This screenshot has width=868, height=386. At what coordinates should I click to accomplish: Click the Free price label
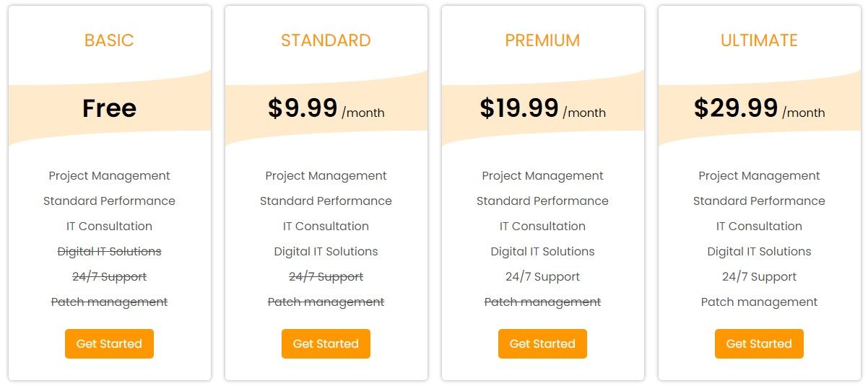point(109,108)
